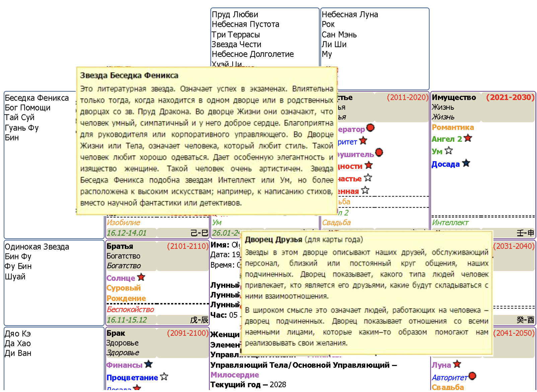
Task: Click the outlined star next to 'енная'
Action: click(x=365, y=191)
